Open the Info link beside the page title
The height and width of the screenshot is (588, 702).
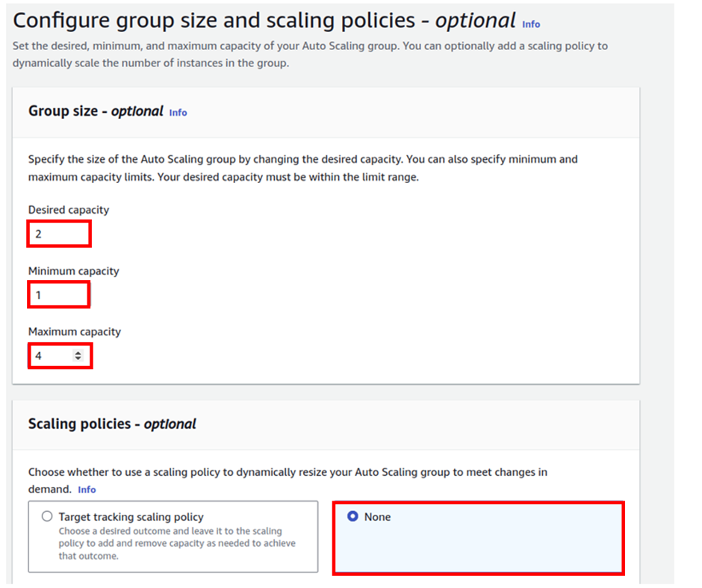[x=530, y=24]
